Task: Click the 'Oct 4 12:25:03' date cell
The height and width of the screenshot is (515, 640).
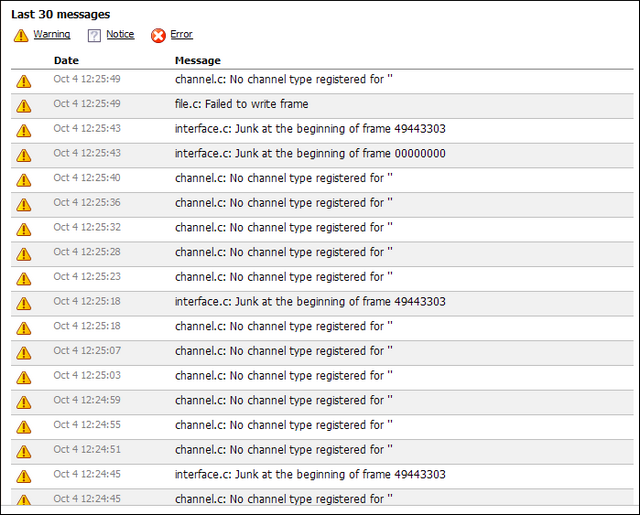Action: [87, 376]
